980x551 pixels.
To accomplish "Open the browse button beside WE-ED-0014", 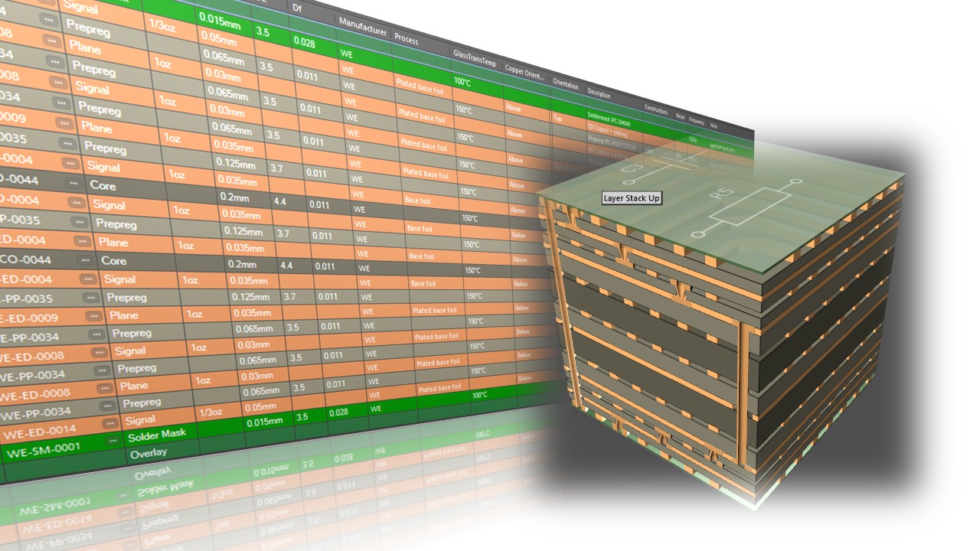I will 109,423.
